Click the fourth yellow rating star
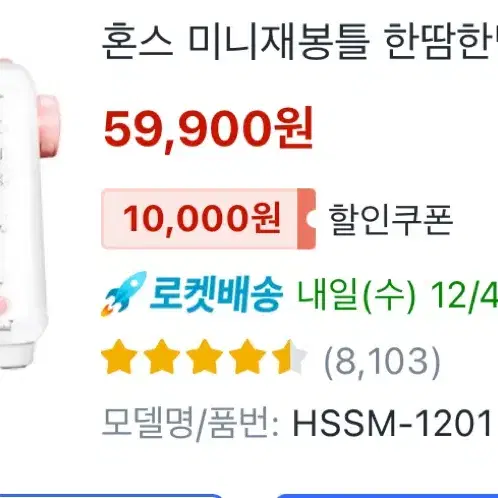The width and height of the screenshot is (498, 498). click(247, 357)
